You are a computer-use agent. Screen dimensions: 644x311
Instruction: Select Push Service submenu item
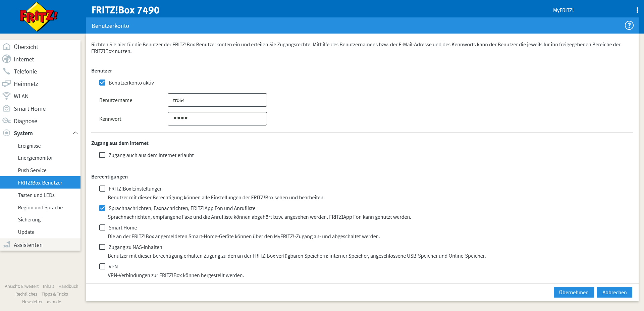click(x=40, y=170)
